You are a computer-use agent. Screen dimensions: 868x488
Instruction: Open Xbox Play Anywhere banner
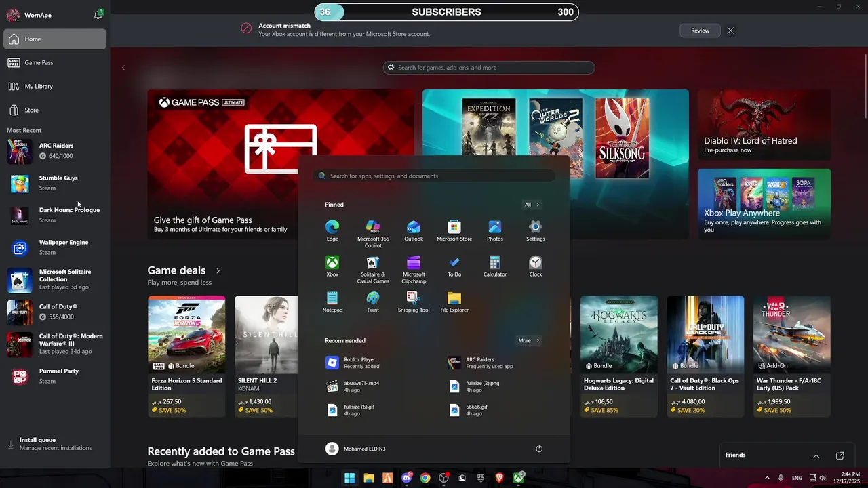point(764,203)
